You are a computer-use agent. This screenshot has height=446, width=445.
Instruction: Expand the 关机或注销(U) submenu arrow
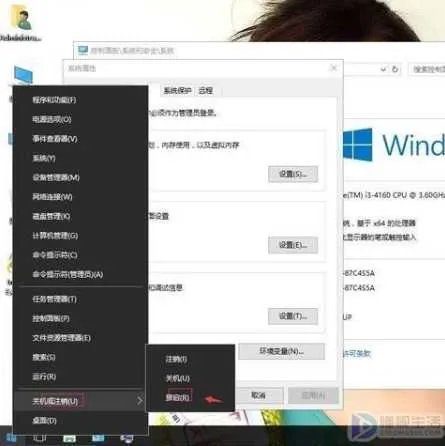coord(140,401)
